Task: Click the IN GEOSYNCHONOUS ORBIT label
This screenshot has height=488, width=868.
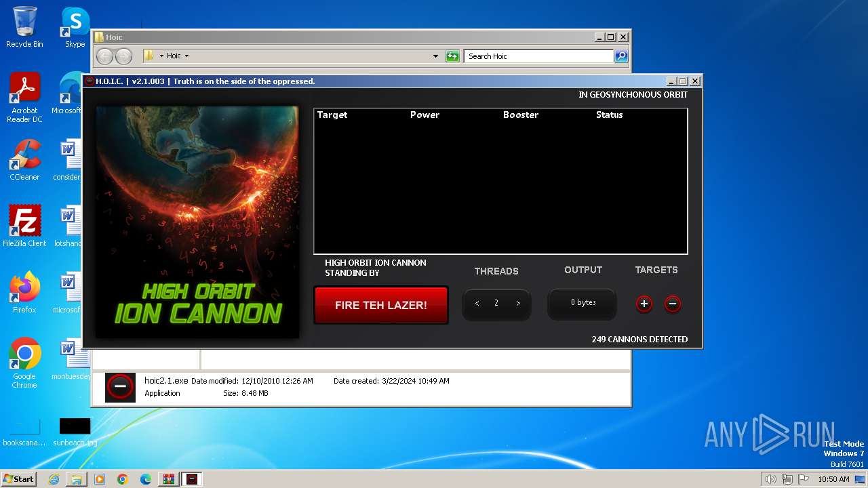Action: pos(633,95)
